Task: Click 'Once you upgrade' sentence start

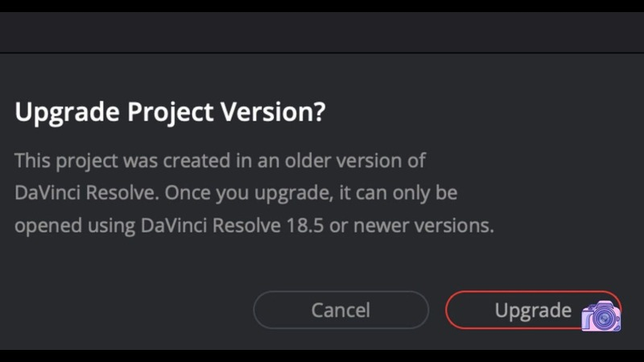Action: click(250, 193)
